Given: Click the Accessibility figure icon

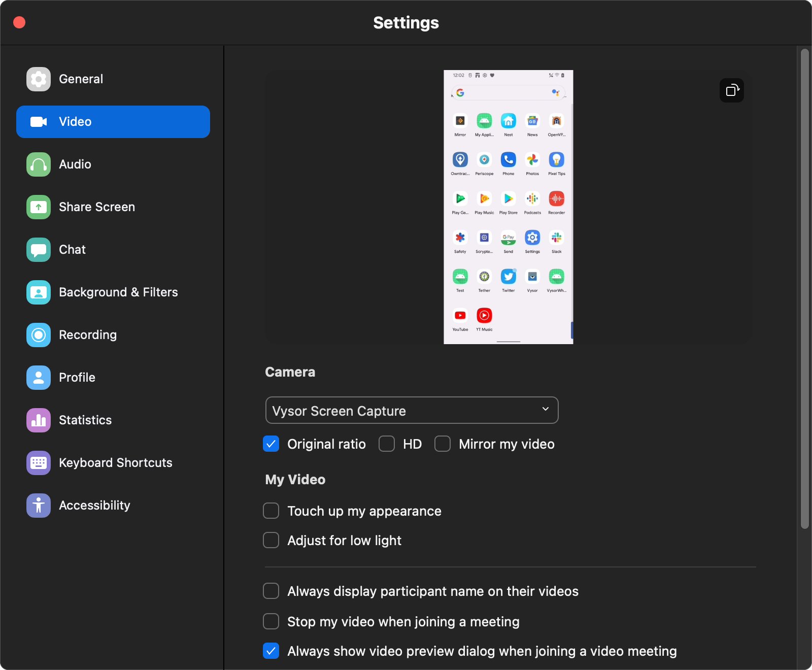Looking at the screenshot, I should click(39, 506).
